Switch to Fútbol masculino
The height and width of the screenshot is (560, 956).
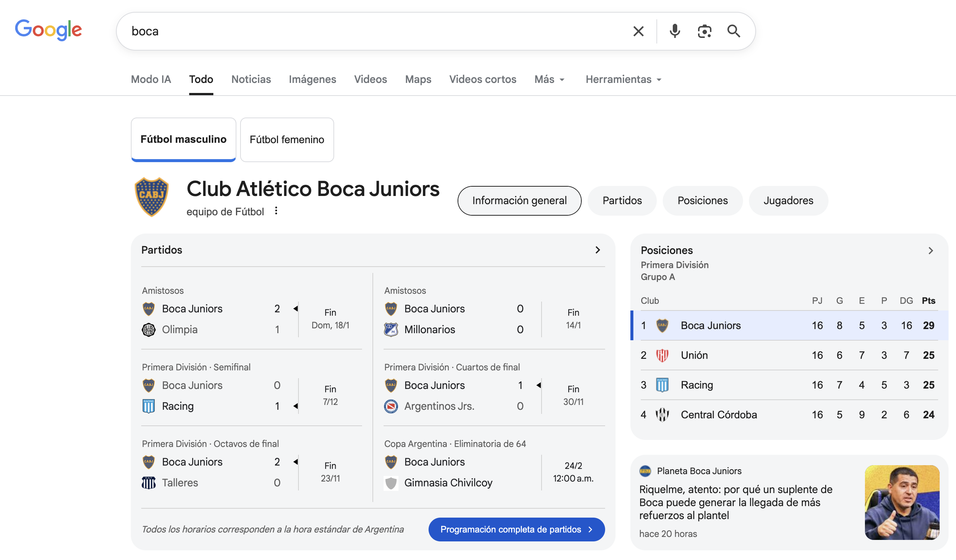pyautogui.click(x=184, y=139)
